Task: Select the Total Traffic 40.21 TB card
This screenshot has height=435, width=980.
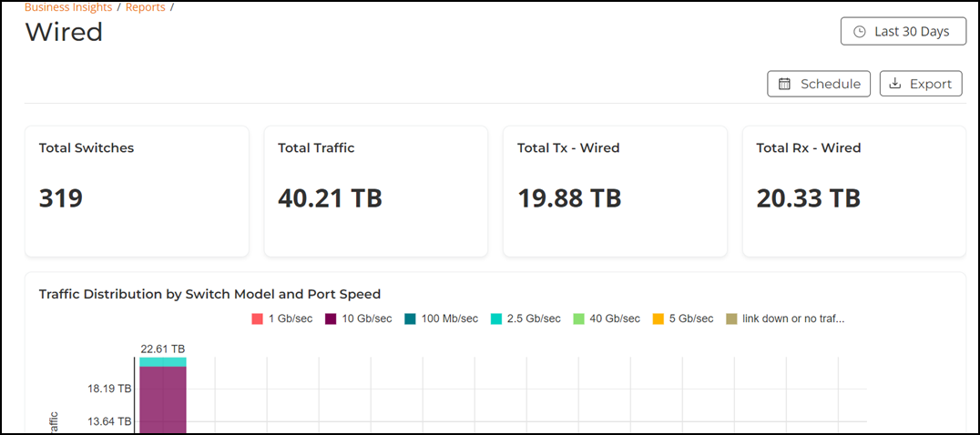Action: point(375,191)
